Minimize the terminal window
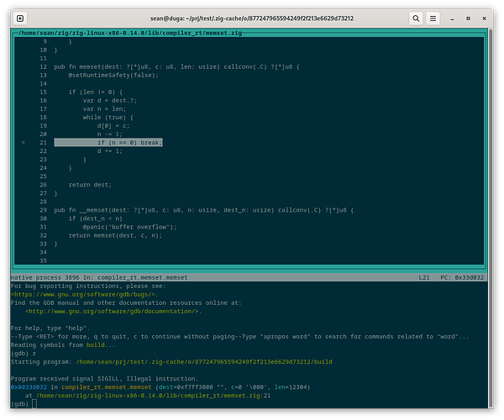 point(452,18)
